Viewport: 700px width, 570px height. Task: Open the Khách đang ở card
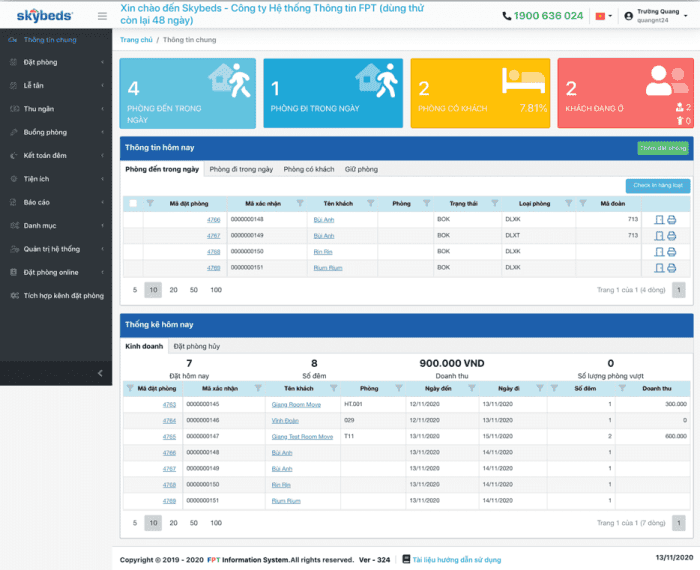(625, 93)
